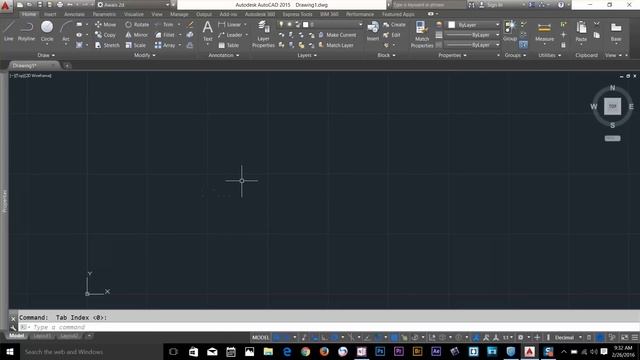This screenshot has height=360, width=640.
Task: Open the Parametric ribbon tab
Action: 104,14
